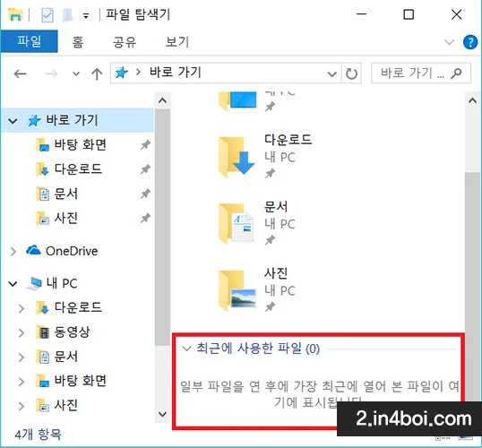
Task: Open the address bar history dropdown
Action: point(332,73)
